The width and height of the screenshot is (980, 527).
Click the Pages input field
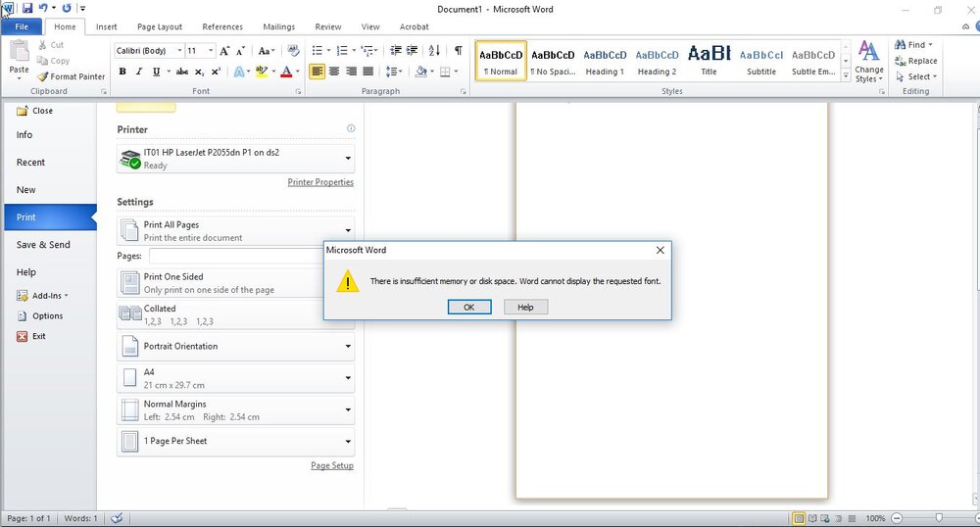(236, 256)
